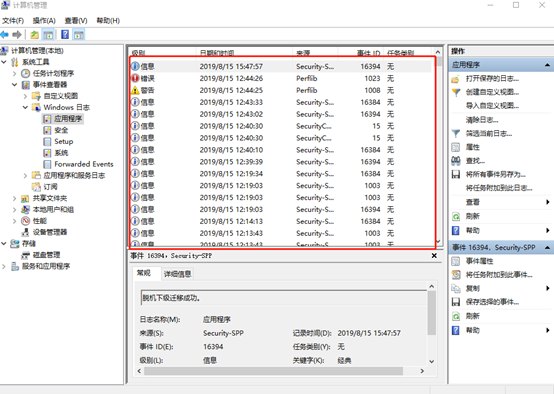Collapse the 系统工具 node
Viewport: 554px width, 394px height.
tap(4, 62)
